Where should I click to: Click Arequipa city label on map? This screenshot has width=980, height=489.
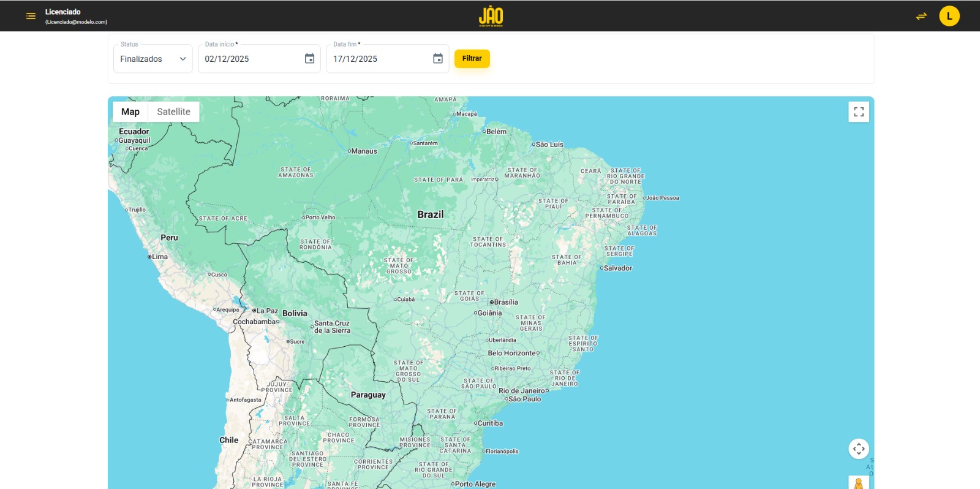pos(228,310)
